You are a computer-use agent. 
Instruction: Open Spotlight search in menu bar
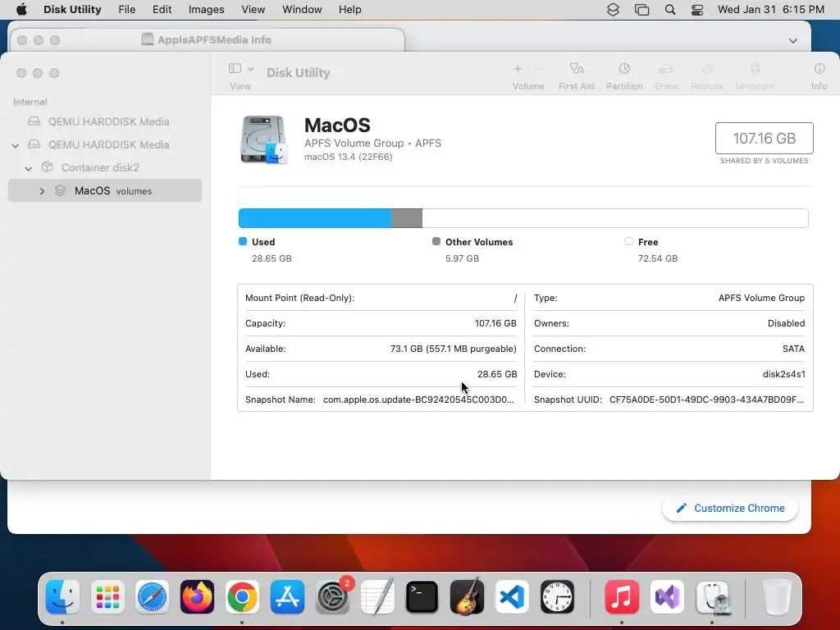click(670, 10)
